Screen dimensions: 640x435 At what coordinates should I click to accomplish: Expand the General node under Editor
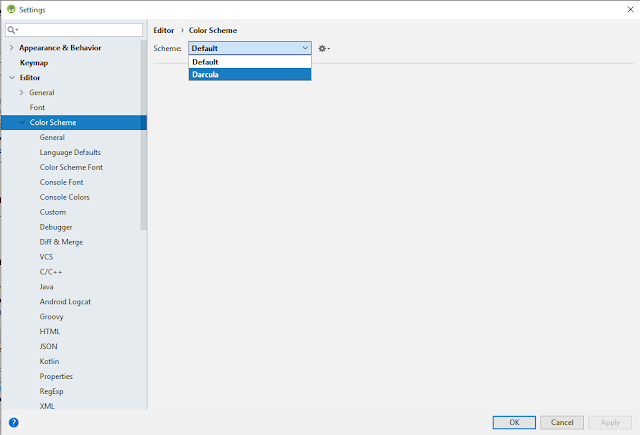pyautogui.click(x=22, y=93)
